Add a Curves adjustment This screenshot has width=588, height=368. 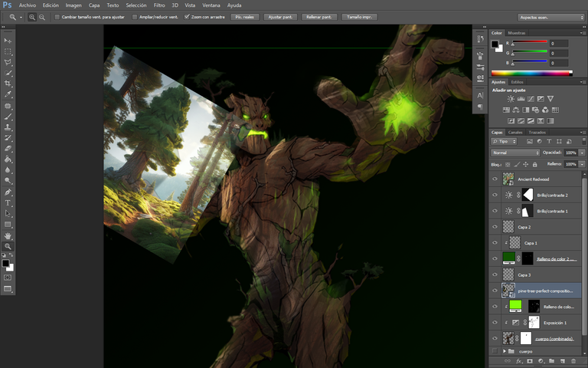[x=531, y=99]
